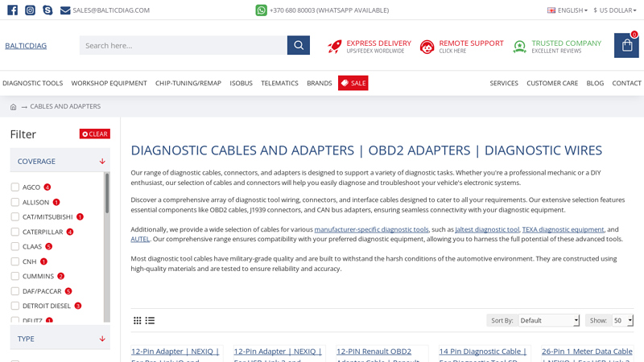Open the ISOBUS menu
Image resolution: width=644 pixels, height=362 pixels.
(241, 83)
